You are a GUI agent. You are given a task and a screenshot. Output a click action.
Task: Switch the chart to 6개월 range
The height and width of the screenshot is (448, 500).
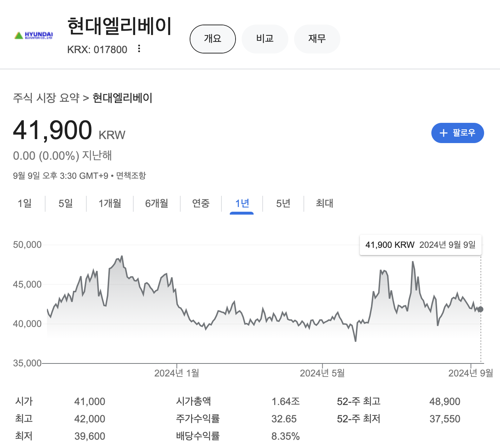(x=157, y=203)
